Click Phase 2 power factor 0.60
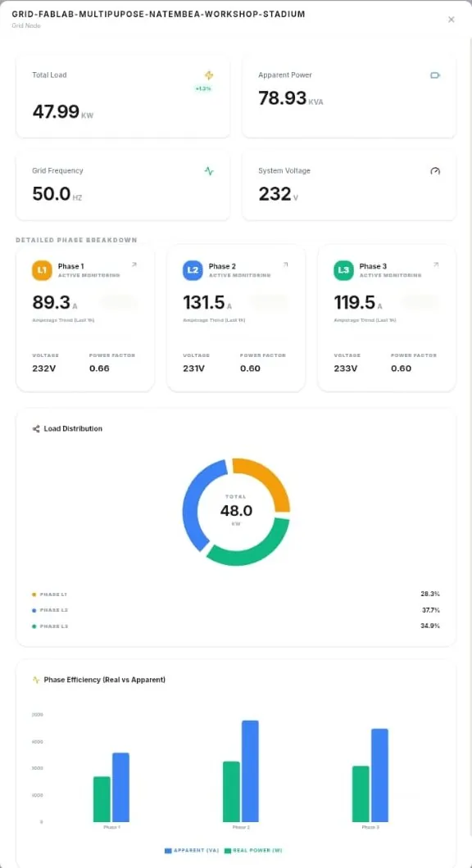Screen dimensions: 472x868 pyautogui.click(x=250, y=368)
